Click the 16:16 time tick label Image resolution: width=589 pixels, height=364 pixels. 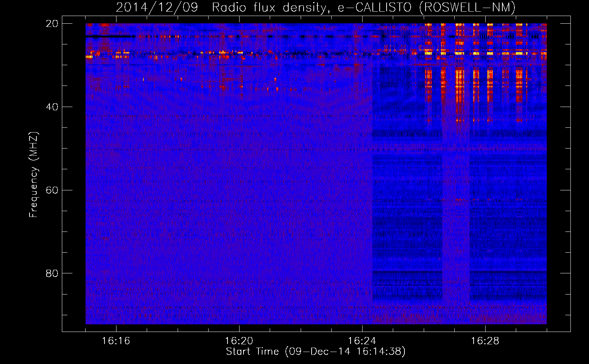(116, 341)
